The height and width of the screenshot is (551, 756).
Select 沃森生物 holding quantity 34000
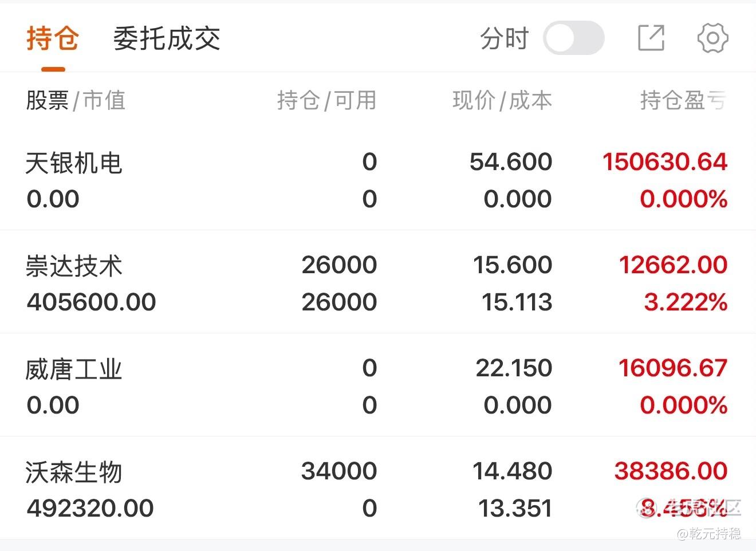(339, 471)
